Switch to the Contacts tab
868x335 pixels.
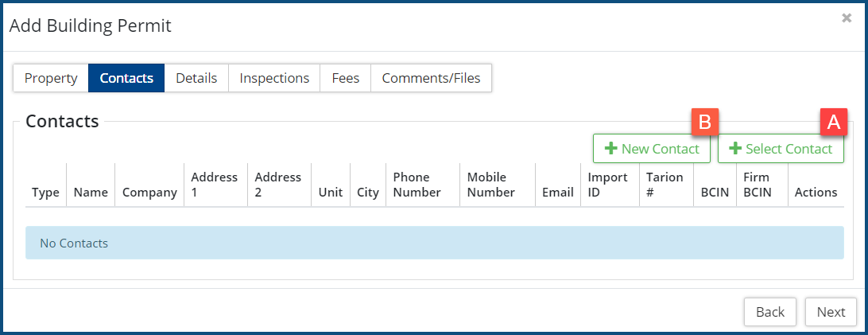click(126, 78)
